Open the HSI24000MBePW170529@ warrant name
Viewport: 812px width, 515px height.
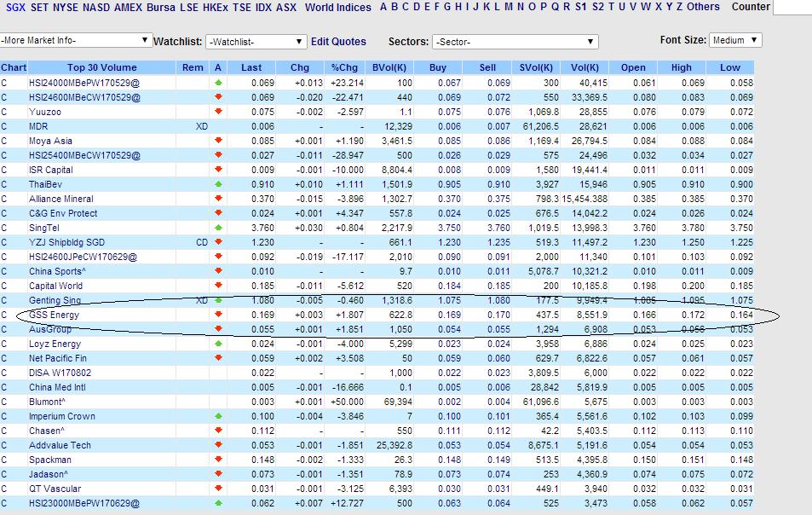point(84,83)
